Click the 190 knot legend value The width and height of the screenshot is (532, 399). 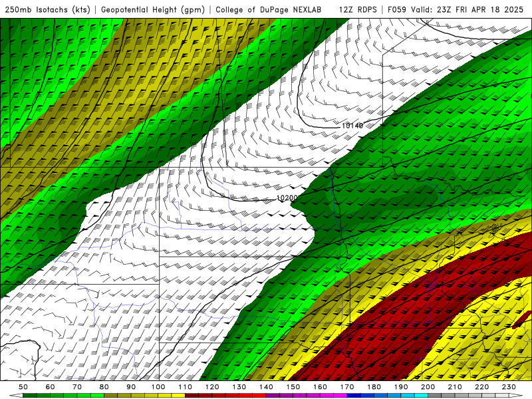tap(401, 387)
